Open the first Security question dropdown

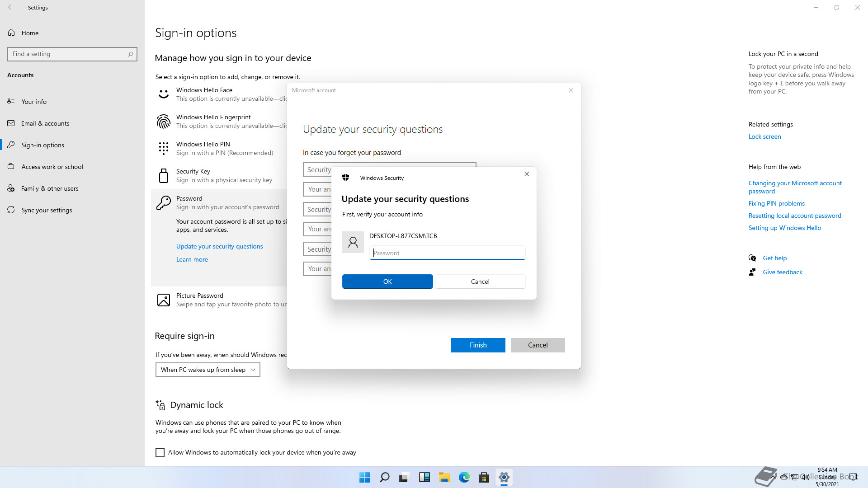pyautogui.click(x=317, y=169)
